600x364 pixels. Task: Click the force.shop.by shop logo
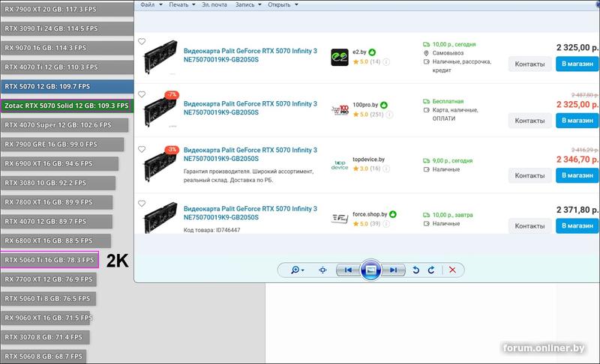pos(340,219)
